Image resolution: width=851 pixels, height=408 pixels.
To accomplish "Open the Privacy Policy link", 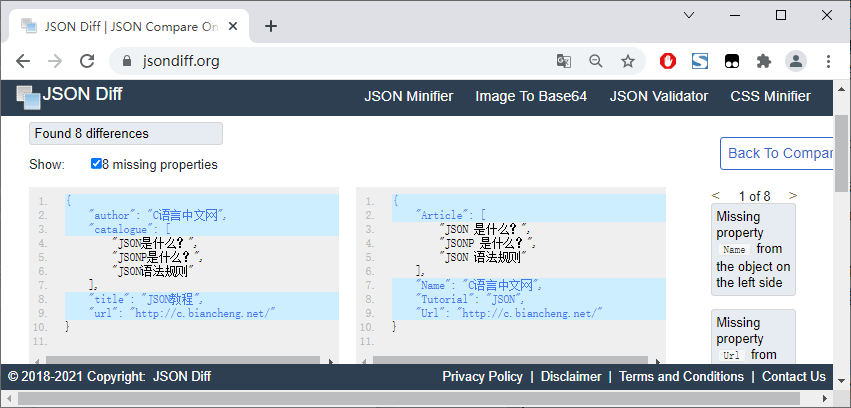I will click(482, 377).
